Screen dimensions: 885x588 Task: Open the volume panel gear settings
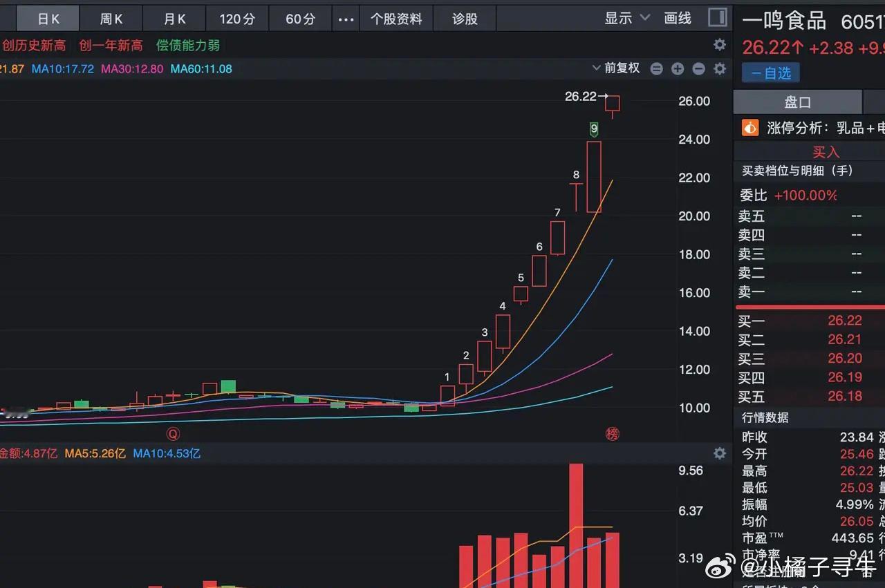click(720, 453)
